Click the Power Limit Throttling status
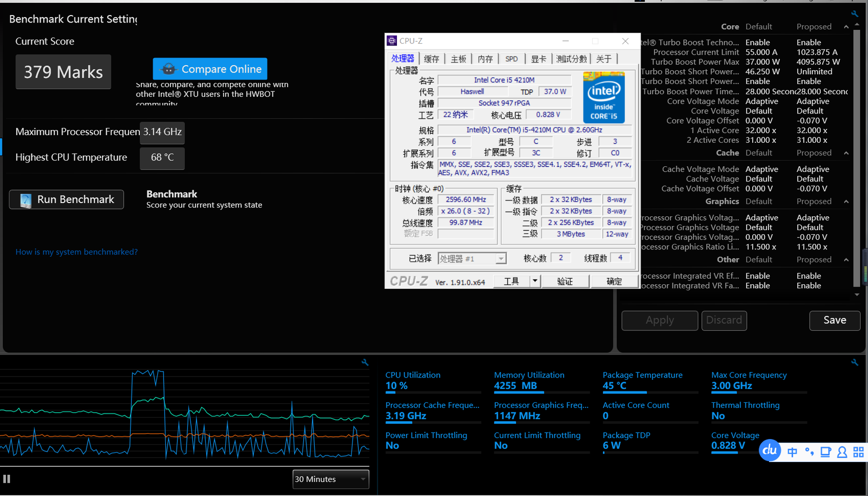Image resolution: width=868 pixels, height=496 pixels. (x=392, y=445)
